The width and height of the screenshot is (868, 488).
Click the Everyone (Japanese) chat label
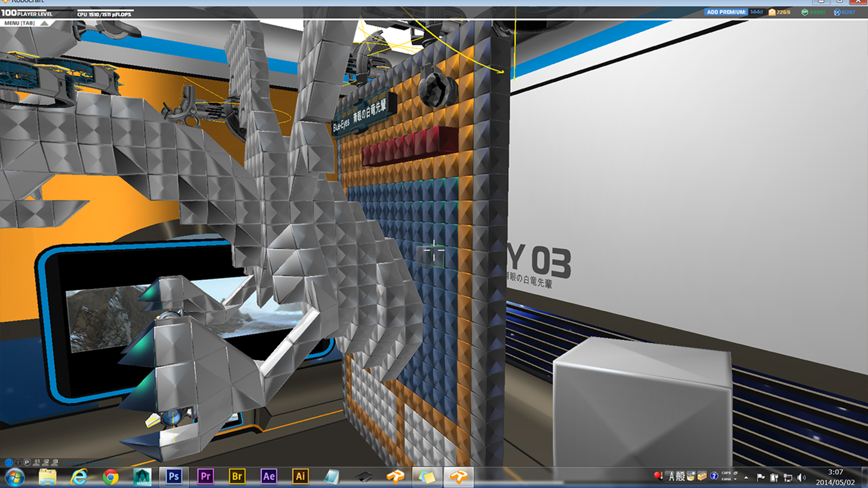tap(90, 463)
